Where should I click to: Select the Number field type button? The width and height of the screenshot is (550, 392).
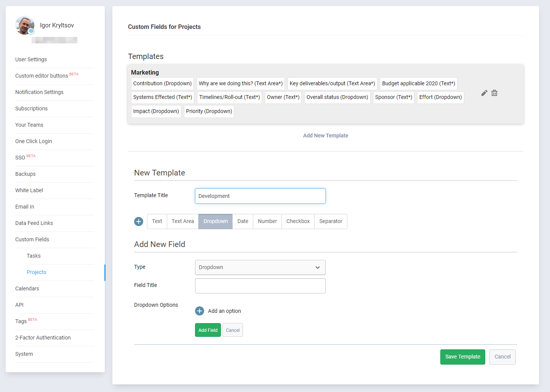pyautogui.click(x=267, y=221)
